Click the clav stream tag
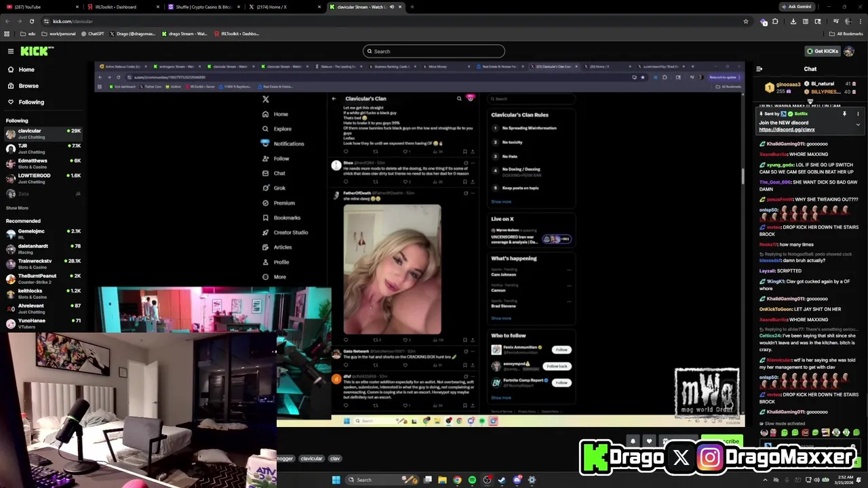 point(335,459)
